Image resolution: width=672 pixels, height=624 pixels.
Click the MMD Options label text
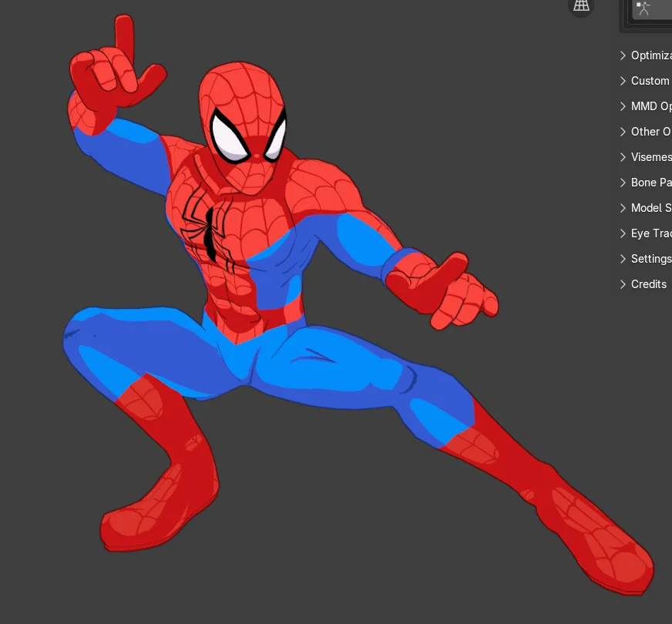click(651, 106)
